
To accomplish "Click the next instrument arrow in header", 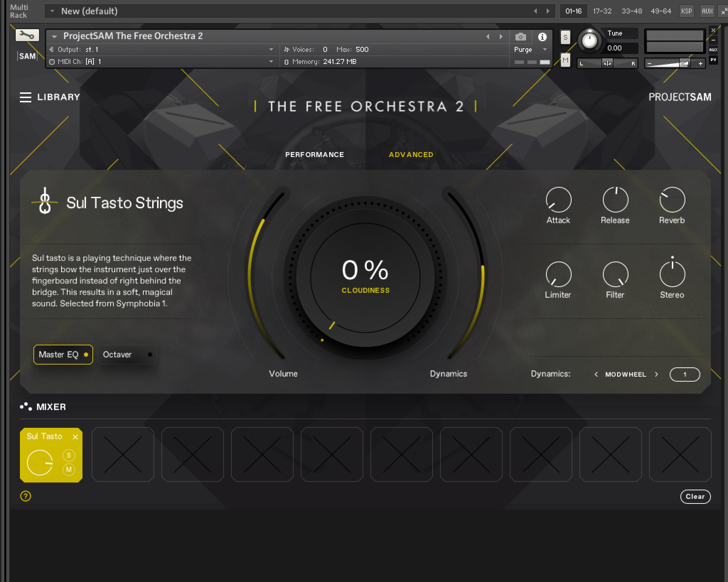I will coord(501,37).
